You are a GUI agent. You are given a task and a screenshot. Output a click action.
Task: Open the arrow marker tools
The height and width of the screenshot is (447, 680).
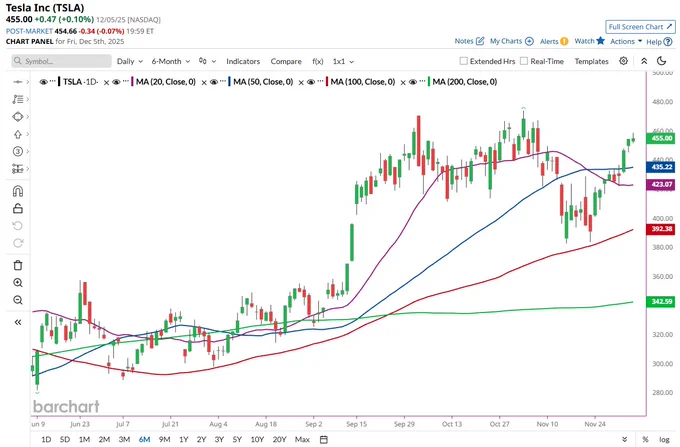coord(17,134)
